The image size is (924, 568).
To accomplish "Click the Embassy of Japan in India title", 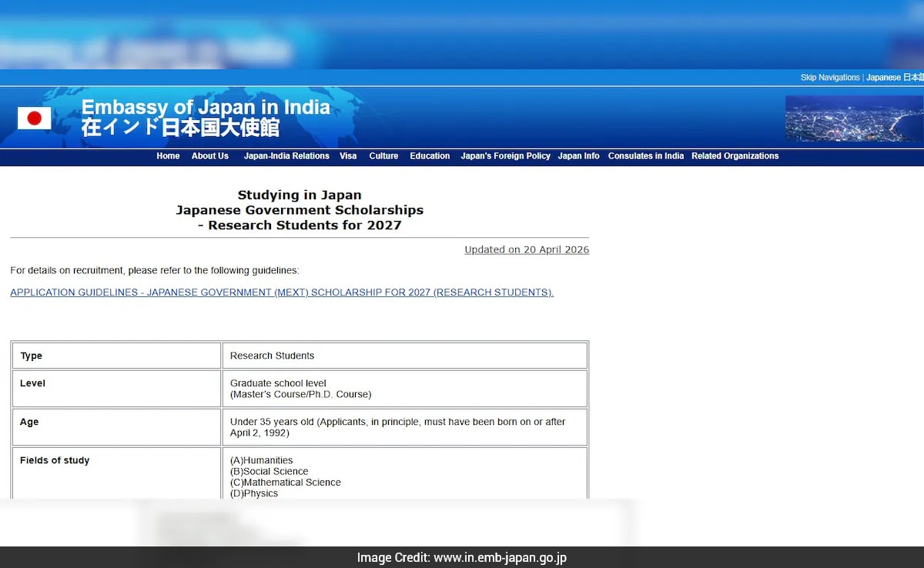I will click(x=206, y=108).
